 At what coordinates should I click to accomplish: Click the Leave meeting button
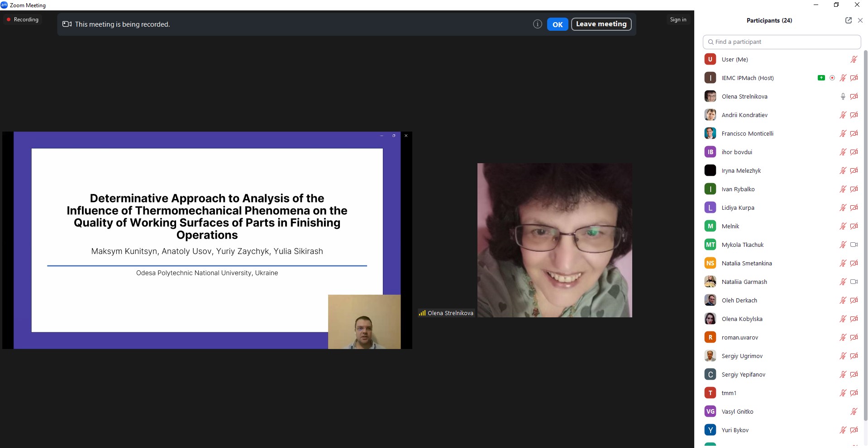601,24
